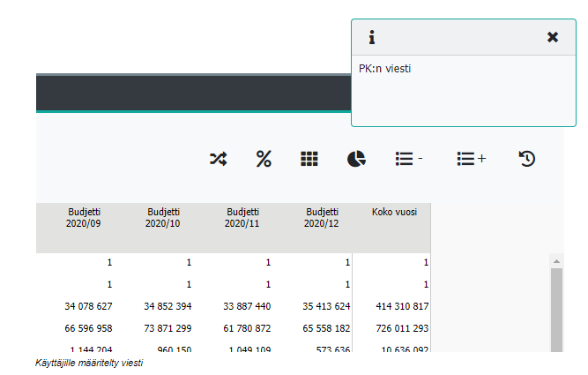Click the history restore icon
Image resolution: width=588 pixels, height=375 pixels.
point(526,159)
